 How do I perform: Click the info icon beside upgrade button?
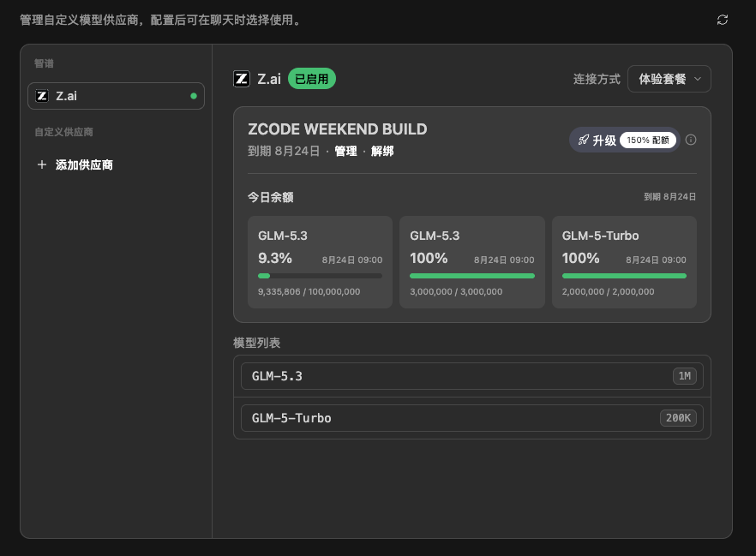691,140
